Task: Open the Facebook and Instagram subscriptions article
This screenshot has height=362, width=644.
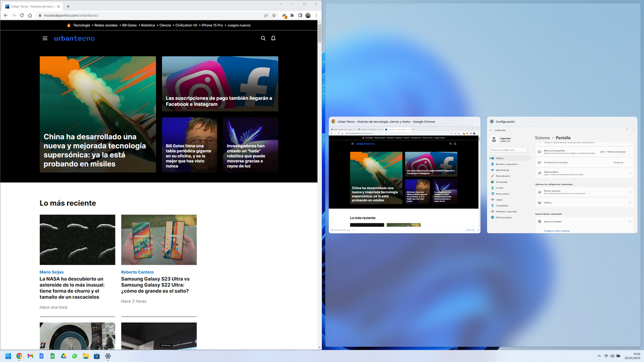Action: click(220, 84)
